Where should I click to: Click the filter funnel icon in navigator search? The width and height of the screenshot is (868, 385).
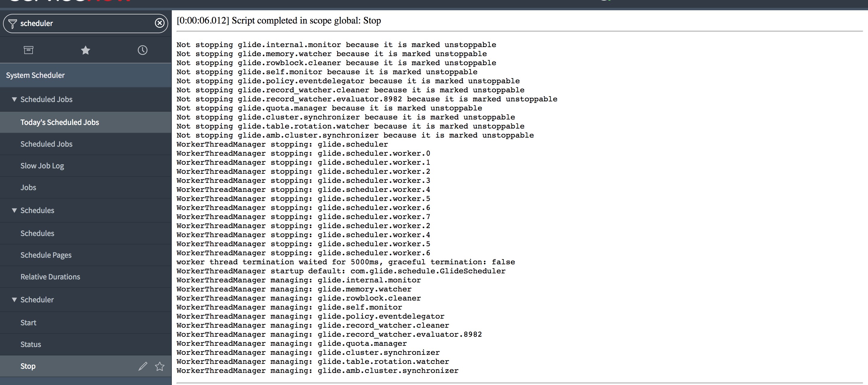click(x=12, y=24)
